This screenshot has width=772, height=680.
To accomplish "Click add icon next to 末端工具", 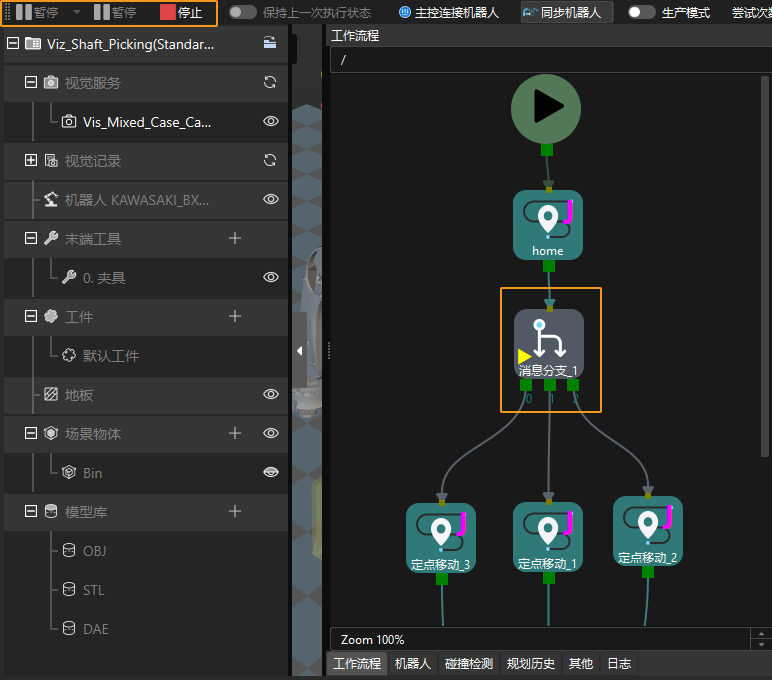I will 235,238.
